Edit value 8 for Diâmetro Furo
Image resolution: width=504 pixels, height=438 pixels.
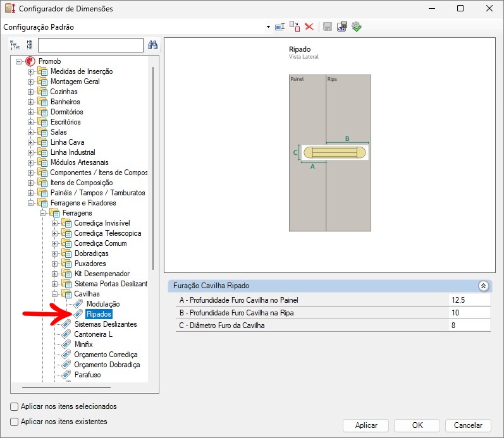click(469, 325)
